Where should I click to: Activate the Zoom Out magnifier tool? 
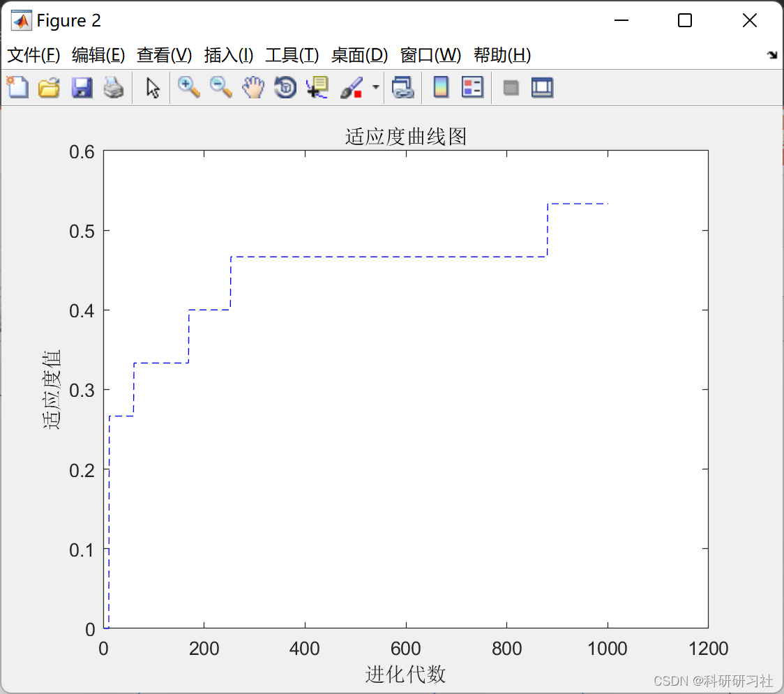point(220,88)
